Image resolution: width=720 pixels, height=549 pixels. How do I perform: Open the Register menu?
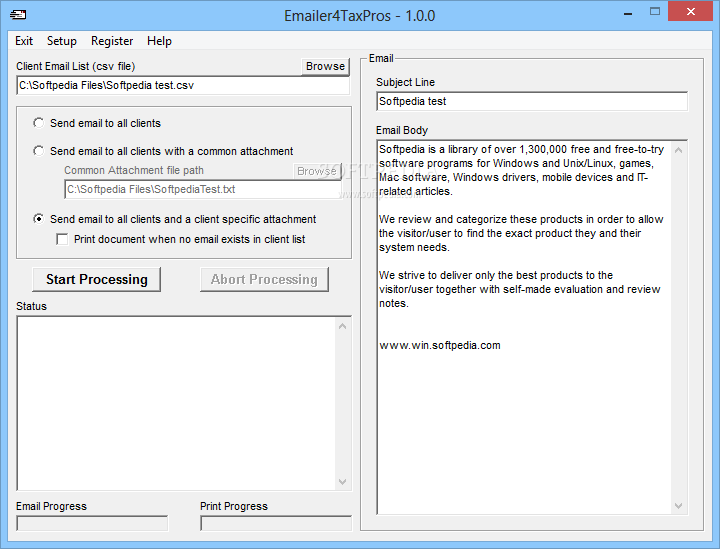[112, 41]
